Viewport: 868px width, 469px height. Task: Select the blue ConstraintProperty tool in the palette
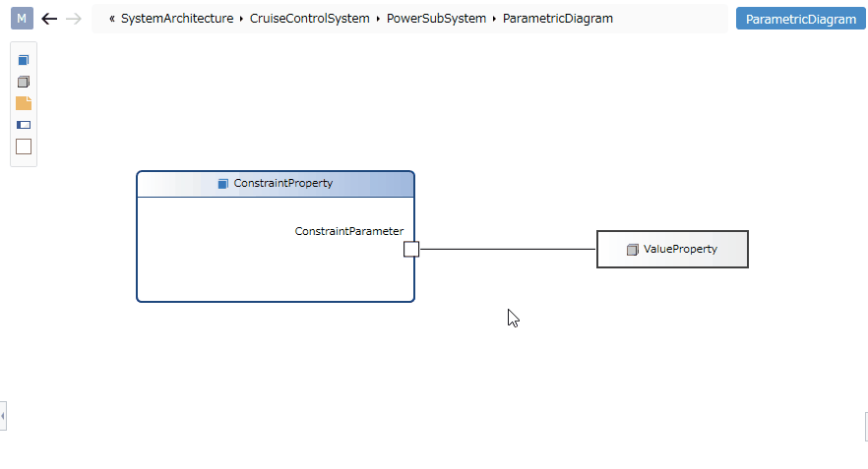tap(24, 60)
